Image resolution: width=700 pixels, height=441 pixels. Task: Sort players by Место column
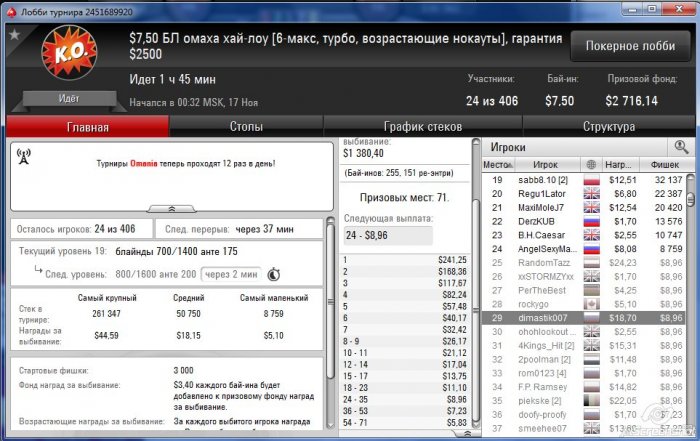pyautogui.click(x=497, y=165)
